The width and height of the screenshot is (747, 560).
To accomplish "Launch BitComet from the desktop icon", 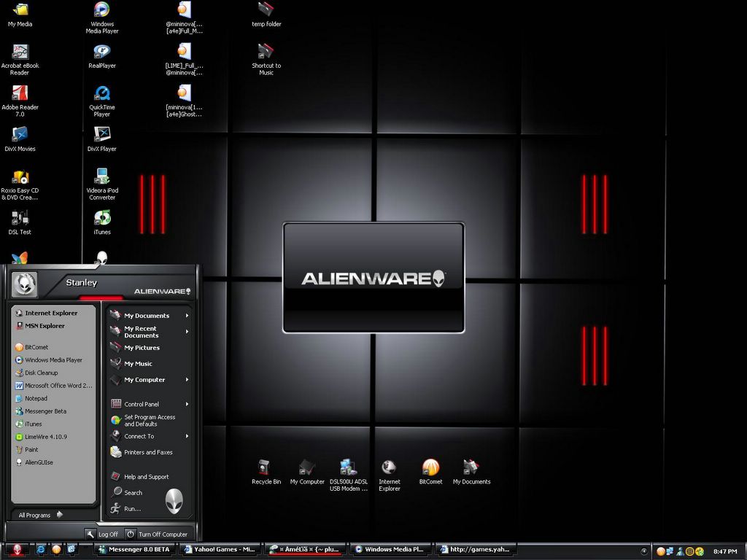I will tap(430, 472).
